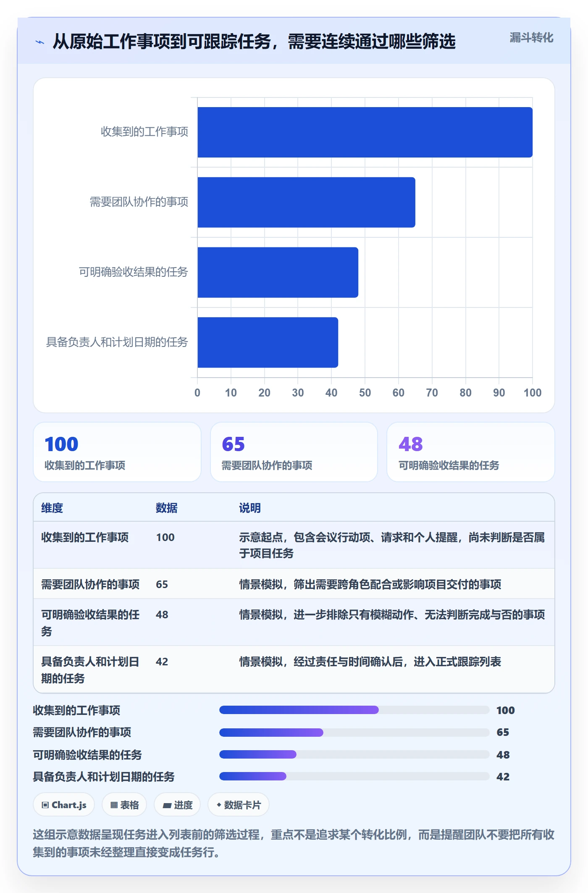This screenshot has height=893, width=588.
Task: Click the value "42" beside the last progress bar
Action: point(503,777)
